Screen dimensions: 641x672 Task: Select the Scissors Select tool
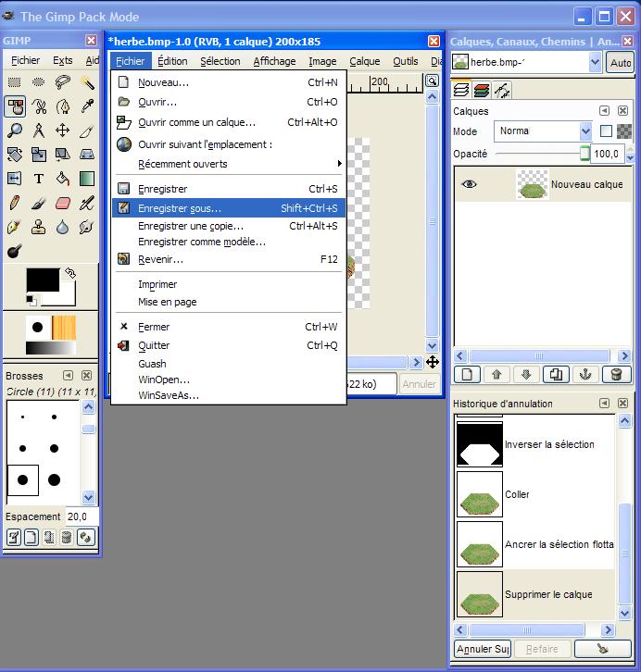(39, 106)
